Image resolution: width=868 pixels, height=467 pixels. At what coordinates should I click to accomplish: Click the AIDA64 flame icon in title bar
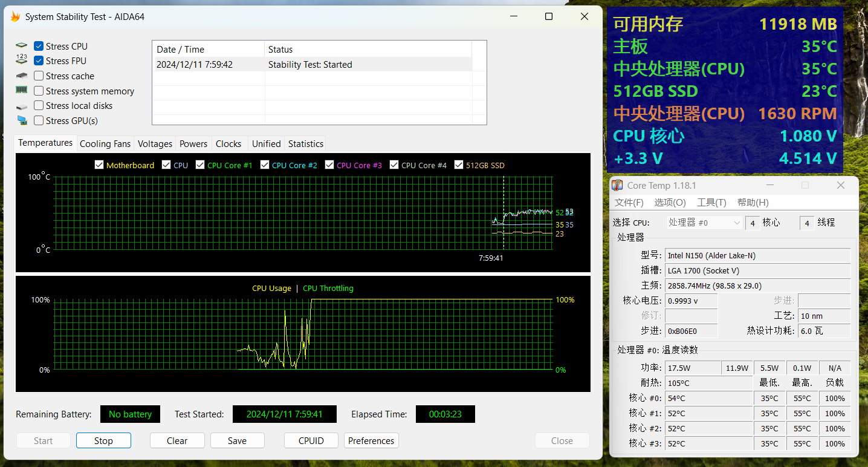[16, 17]
